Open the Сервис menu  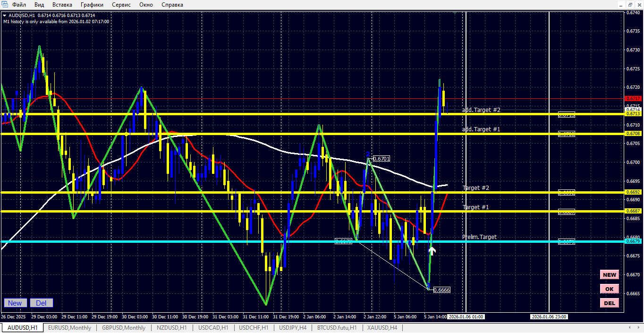tap(122, 5)
